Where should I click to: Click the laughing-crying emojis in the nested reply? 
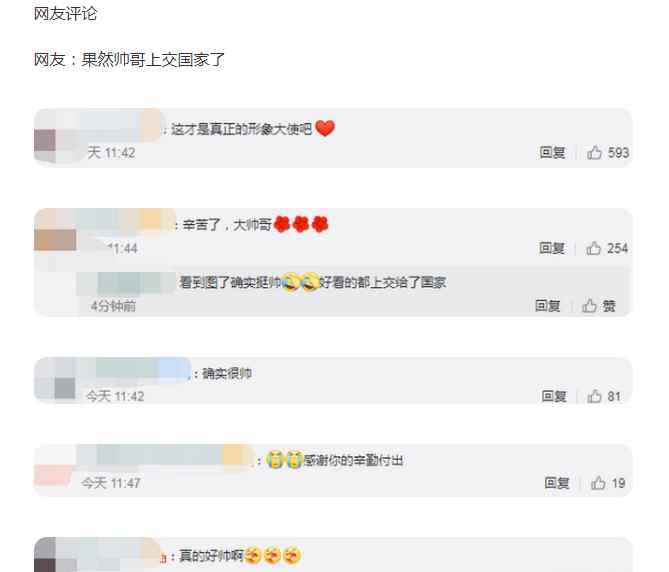click(x=301, y=282)
